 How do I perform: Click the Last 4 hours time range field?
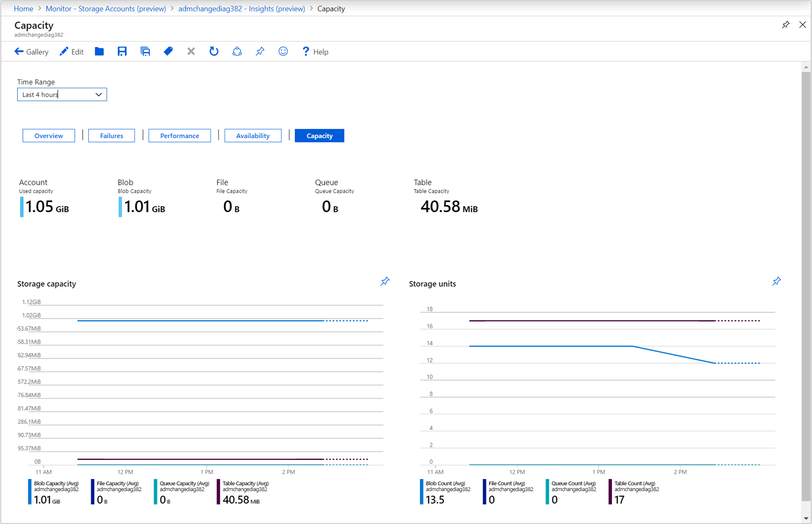pos(61,94)
